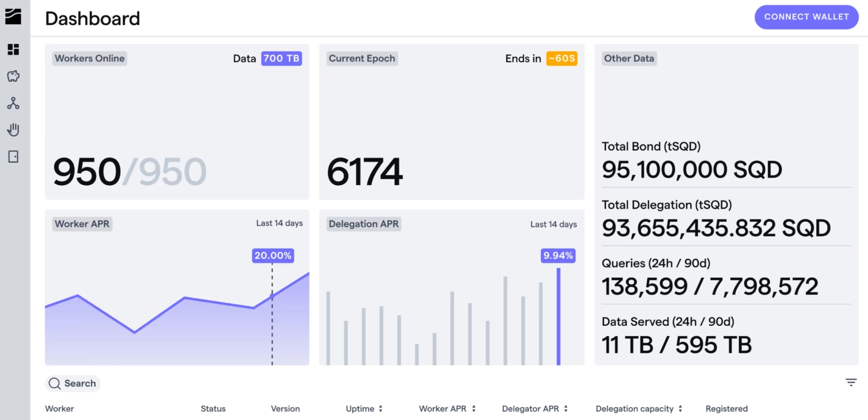Click into the worker Search field
This screenshot has height=420, width=868.
[79, 384]
